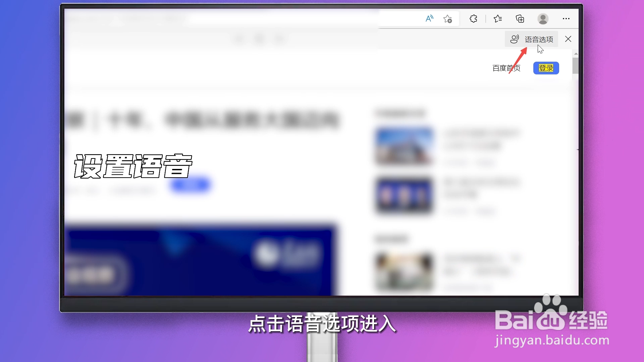Viewport: 644px width, 362px height.
Task: Dismiss the Read Aloud bar with the X
Action: pos(568,39)
